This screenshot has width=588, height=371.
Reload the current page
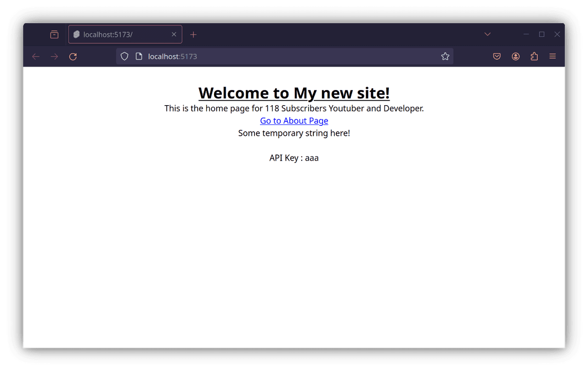73,56
